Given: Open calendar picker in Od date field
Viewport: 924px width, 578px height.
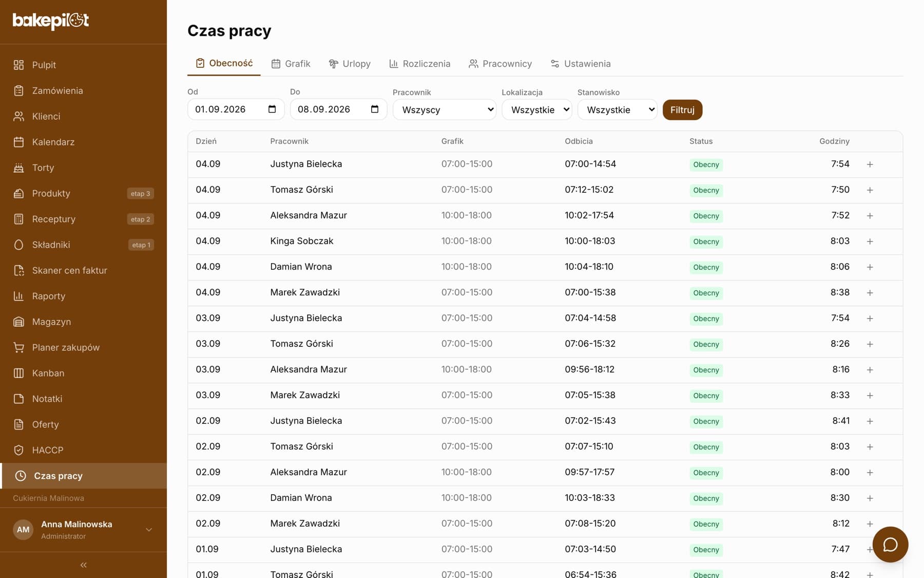Looking at the screenshot, I should [272, 109].
